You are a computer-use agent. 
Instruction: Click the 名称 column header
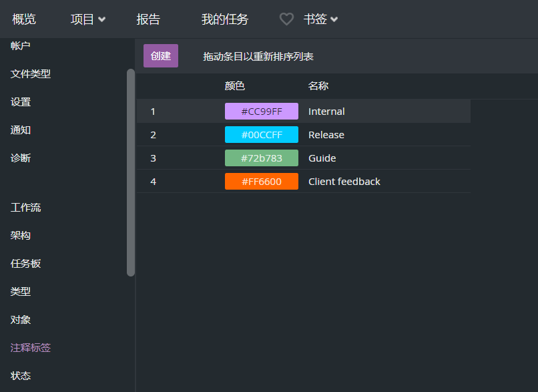318,86
